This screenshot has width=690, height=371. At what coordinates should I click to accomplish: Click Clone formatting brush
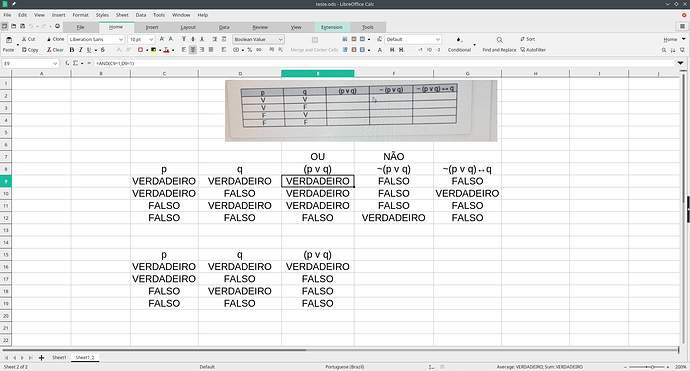55,39
